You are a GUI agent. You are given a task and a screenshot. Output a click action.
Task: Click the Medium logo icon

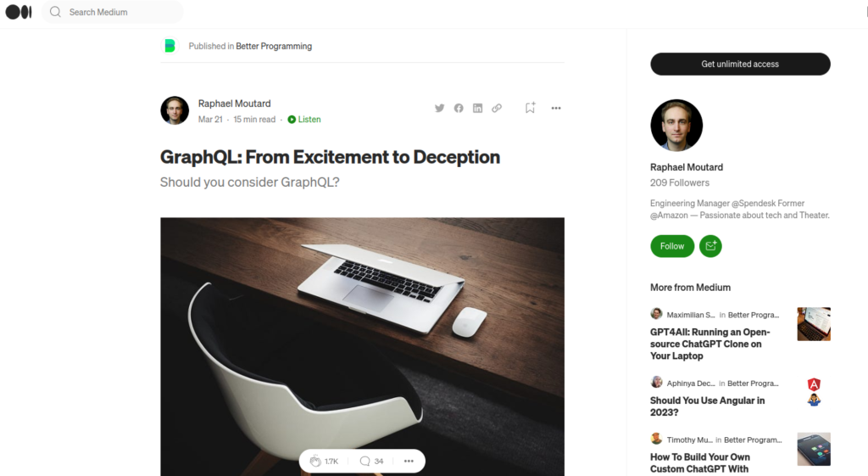coord(19,12)
